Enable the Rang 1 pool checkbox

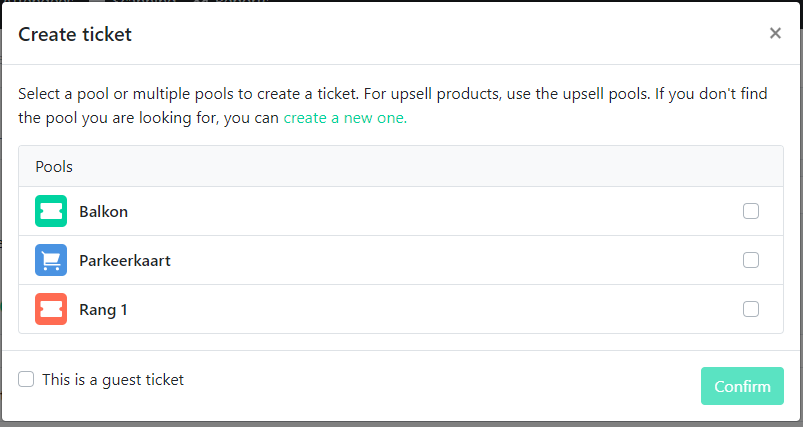click(x=751, y=309)
